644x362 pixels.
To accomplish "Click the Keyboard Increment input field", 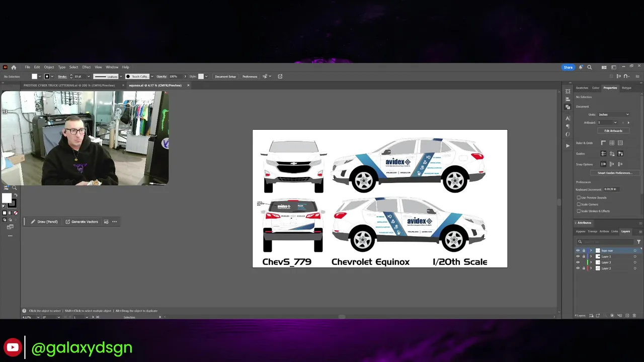I will coord(611,189).
